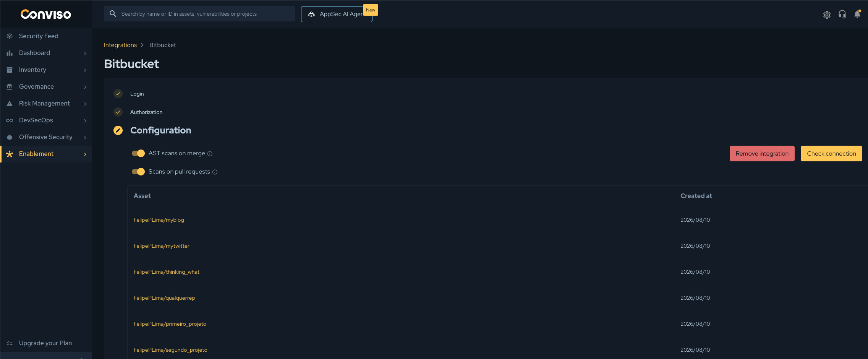
Task: Toggle Scans on pull requests switch
Action: [x=138, y=172]
